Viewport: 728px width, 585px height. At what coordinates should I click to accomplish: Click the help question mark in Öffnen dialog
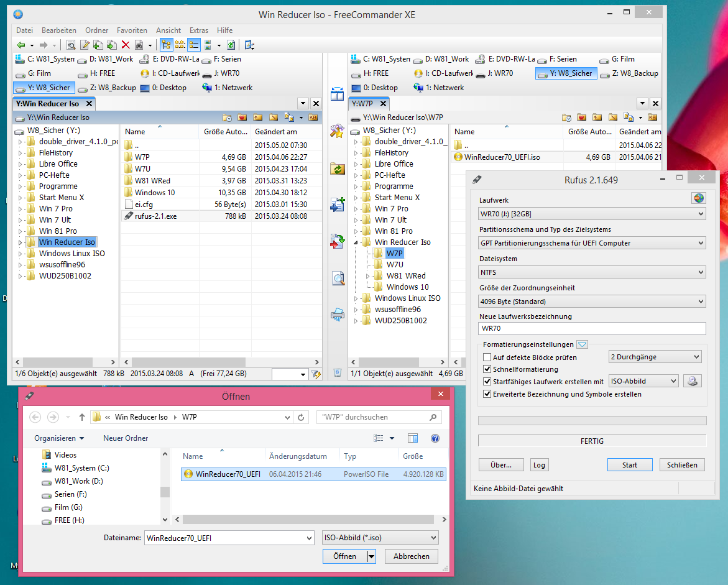pos(435,438)
